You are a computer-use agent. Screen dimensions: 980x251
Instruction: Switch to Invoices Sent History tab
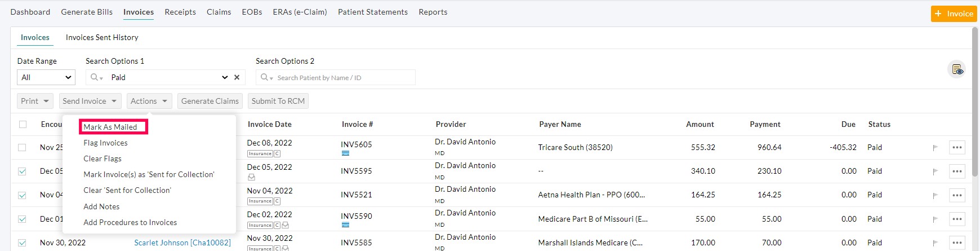click(102, 37)
